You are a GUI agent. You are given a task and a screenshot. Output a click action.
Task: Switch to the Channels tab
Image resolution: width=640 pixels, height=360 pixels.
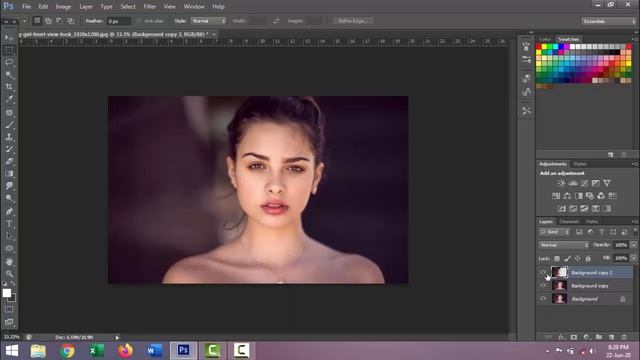coord(569,222)
